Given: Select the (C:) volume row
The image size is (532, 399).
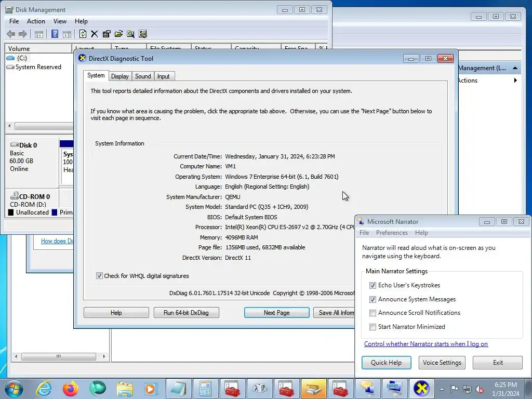Looking at the screenshot, I should [39, 58].
